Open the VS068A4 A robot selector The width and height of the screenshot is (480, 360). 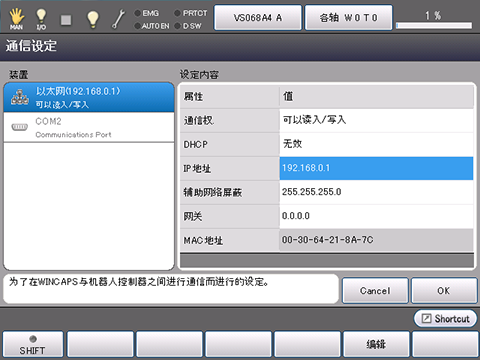pos(258,18)
